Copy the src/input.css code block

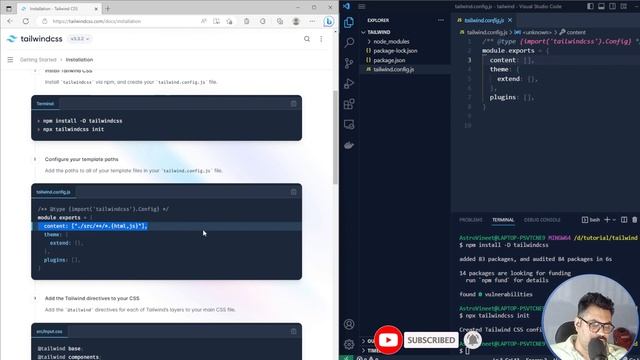coord(293,331)
